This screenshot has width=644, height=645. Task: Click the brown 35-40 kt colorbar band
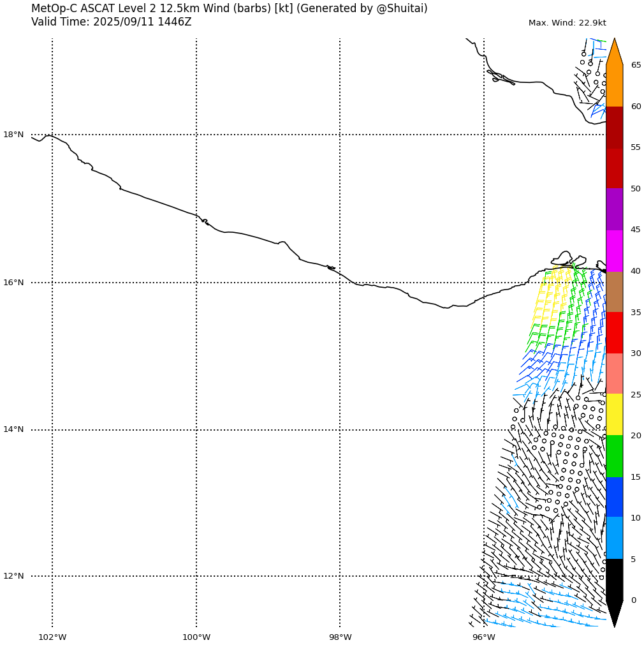click(615, 292)
